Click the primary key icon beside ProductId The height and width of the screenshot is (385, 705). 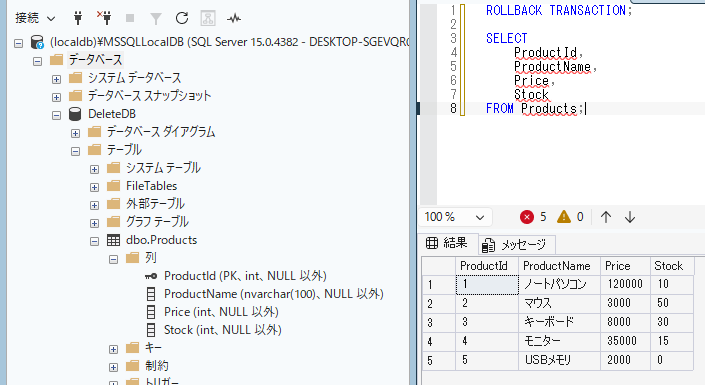tap(151, 276)
